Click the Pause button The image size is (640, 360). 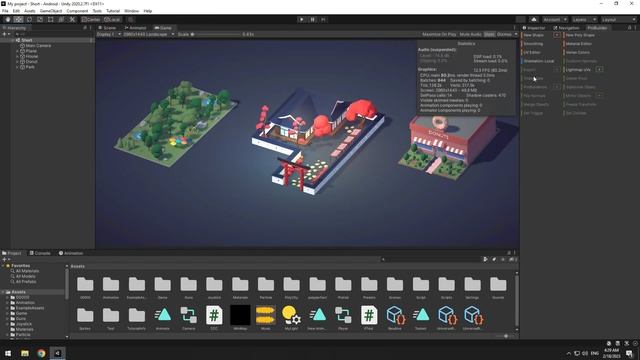(x=313, y=20)
